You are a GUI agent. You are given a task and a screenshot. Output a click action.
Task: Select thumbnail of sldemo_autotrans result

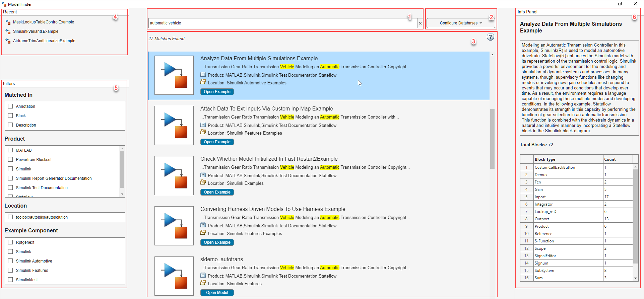coord(174,276)
